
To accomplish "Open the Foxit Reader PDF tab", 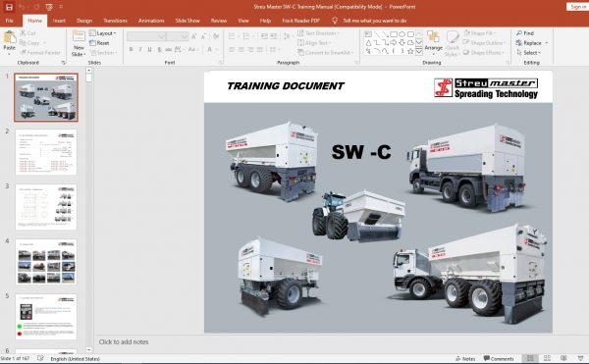I will pos(301,21).
